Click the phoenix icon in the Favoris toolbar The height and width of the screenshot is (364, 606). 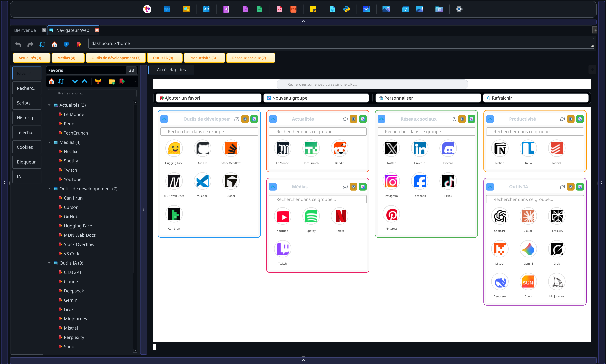98,81
